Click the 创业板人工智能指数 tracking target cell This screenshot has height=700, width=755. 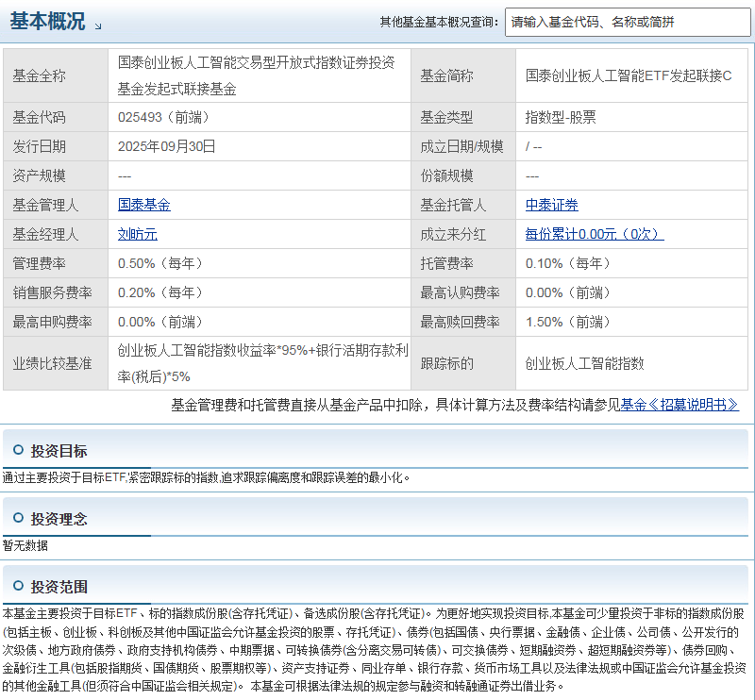click(x=584, y=362)
